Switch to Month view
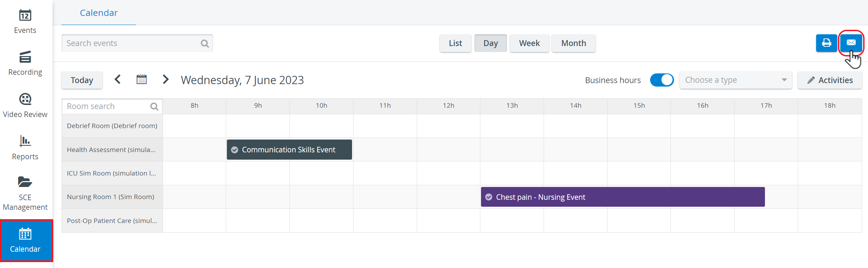This screenshot has height=268, width=868. tap(573, 43)
